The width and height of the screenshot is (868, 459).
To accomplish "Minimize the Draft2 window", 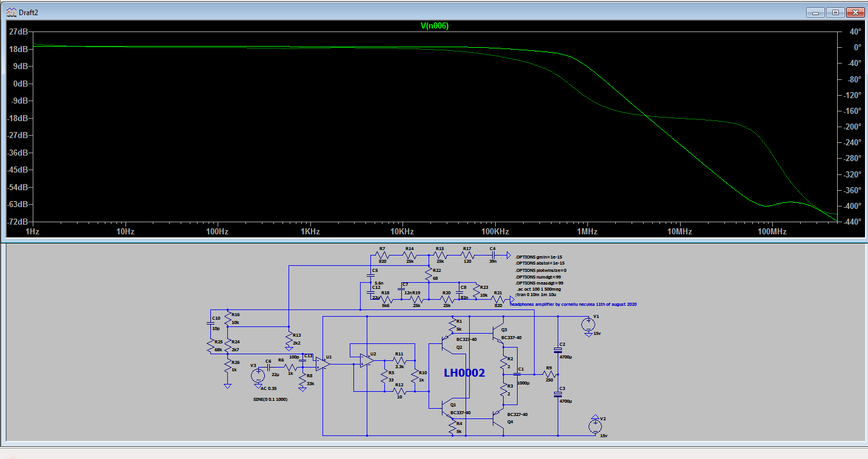I will 816,12.
